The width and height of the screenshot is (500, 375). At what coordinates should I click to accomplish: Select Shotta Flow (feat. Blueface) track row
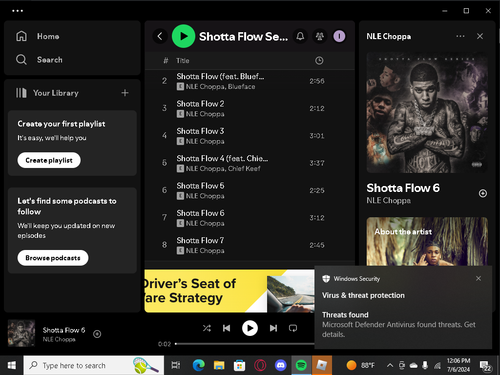click(x=249, y=81)
